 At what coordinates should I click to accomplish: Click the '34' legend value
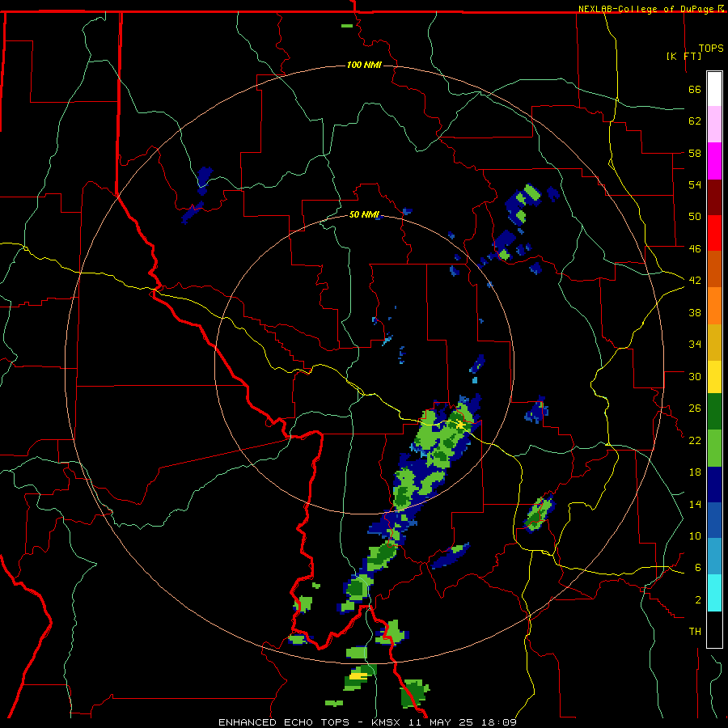point(695,345)
